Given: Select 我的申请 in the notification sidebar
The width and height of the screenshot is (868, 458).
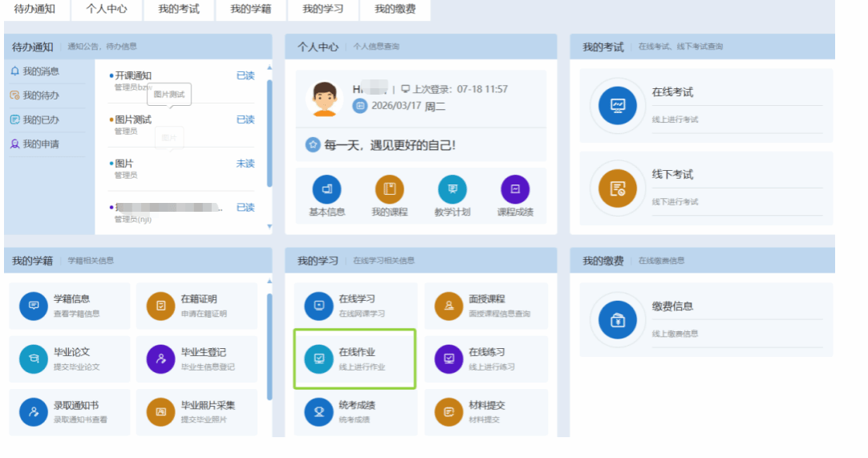Looking at the screenshot, I should click(x=40, y=144).
